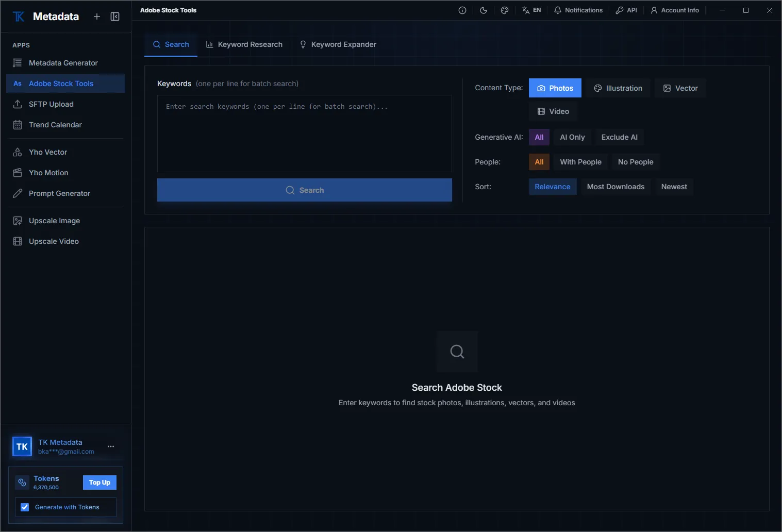The height and width of the screenshot is (532, 782).
Task: Open Yho Motion app
Action: click(x=65, y=173)
